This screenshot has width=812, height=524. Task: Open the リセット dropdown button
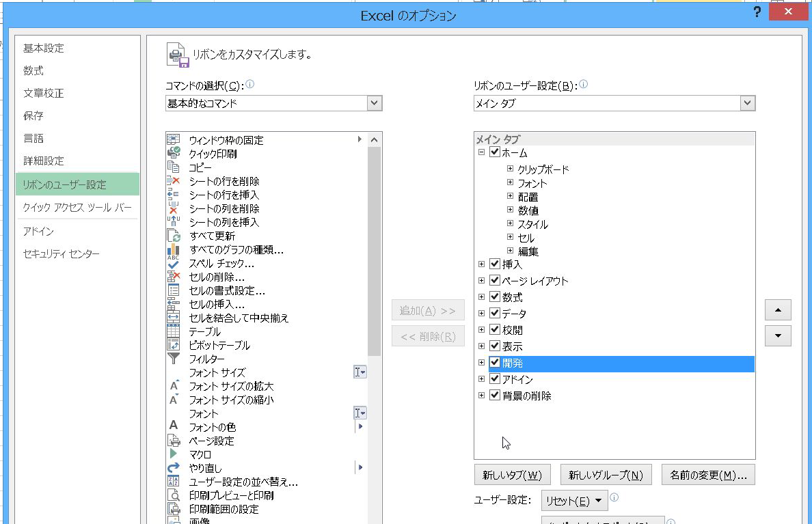574,501
